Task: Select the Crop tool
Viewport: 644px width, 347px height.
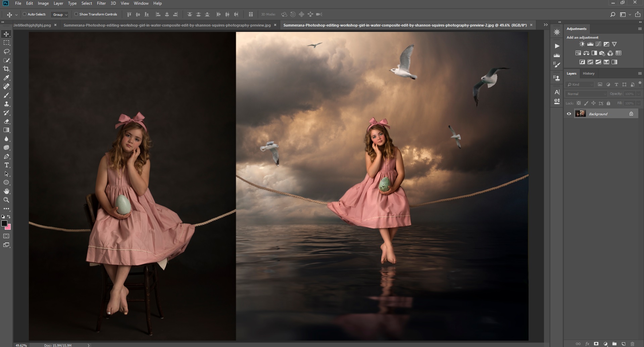Action: click(6, 69)
